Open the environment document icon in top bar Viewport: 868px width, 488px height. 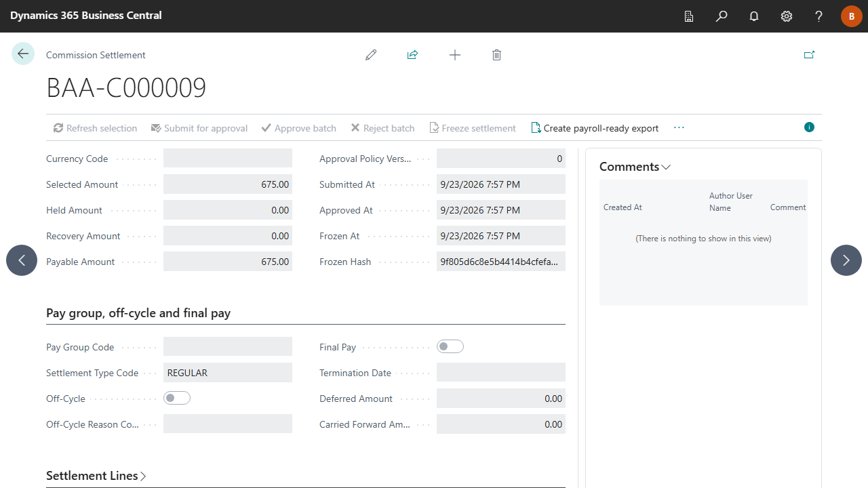(689, 16)
